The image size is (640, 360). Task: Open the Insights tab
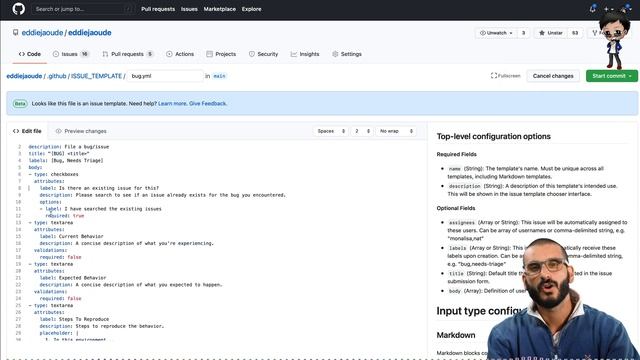point(305,54)
